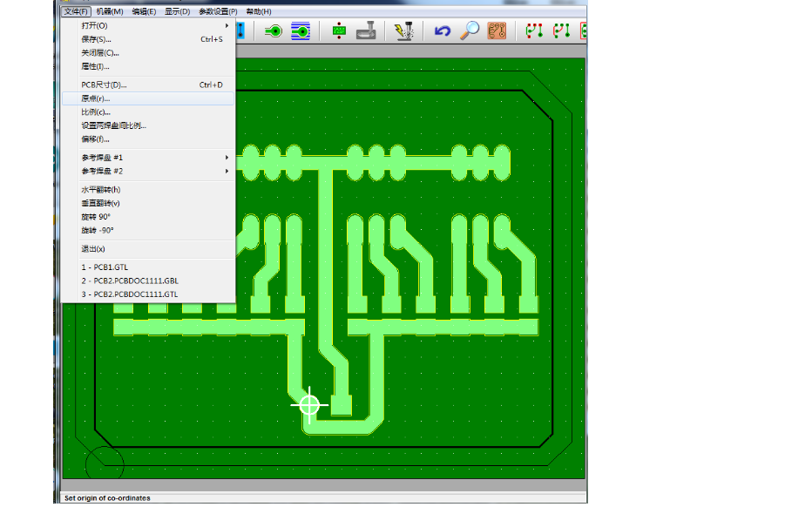Screen dimensions: 812x507
Task: Expand 参考焊盘 #2 submenu
Action: (148, 171)
